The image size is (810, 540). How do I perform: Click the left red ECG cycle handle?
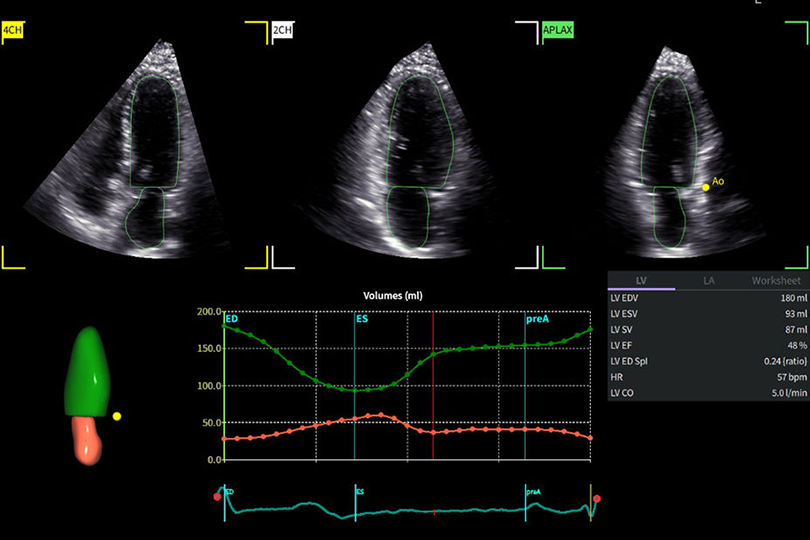coord(217,497)
